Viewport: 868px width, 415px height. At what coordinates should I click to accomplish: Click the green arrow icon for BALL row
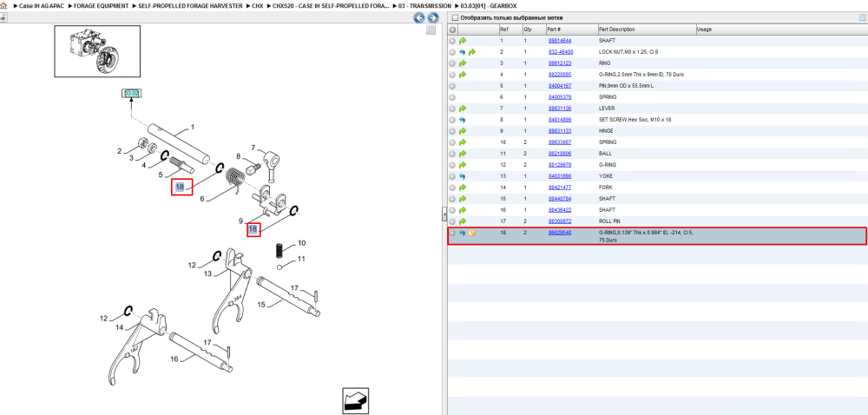(463, 154)
